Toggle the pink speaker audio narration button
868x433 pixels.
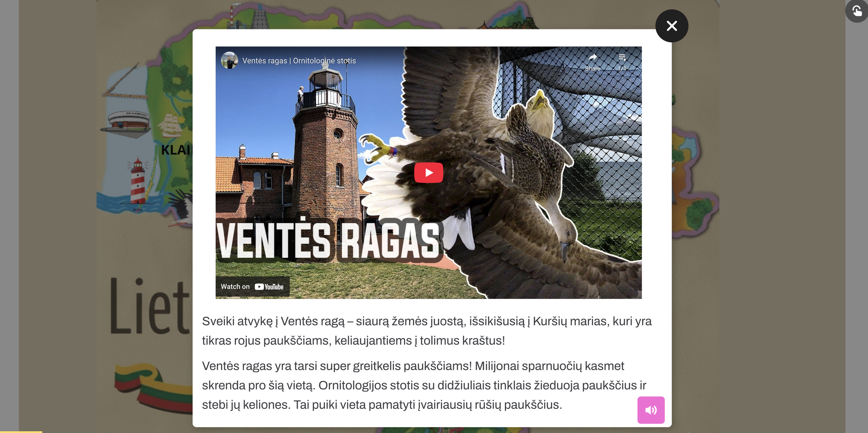pyautogui.click(x=650, y=410)
